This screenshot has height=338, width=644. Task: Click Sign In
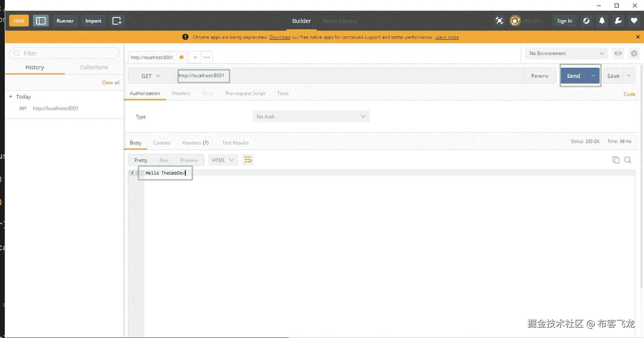coord(564,21)
